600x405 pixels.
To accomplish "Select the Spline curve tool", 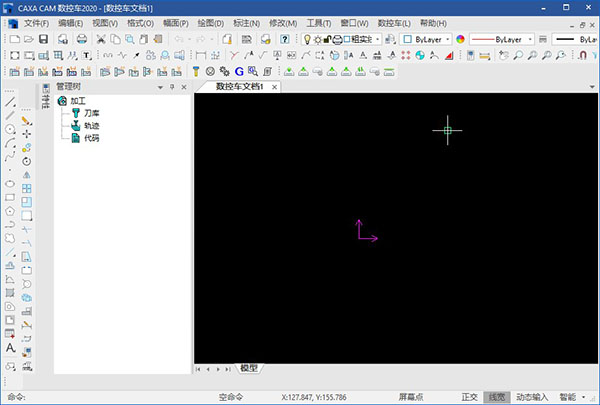I will pyautogui.click(x=10, y=156).
